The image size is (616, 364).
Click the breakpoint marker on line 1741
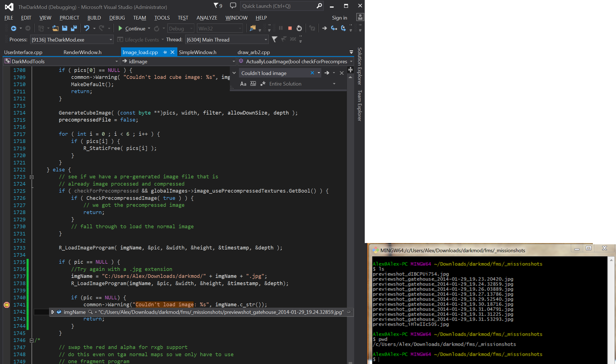point(7,305)
